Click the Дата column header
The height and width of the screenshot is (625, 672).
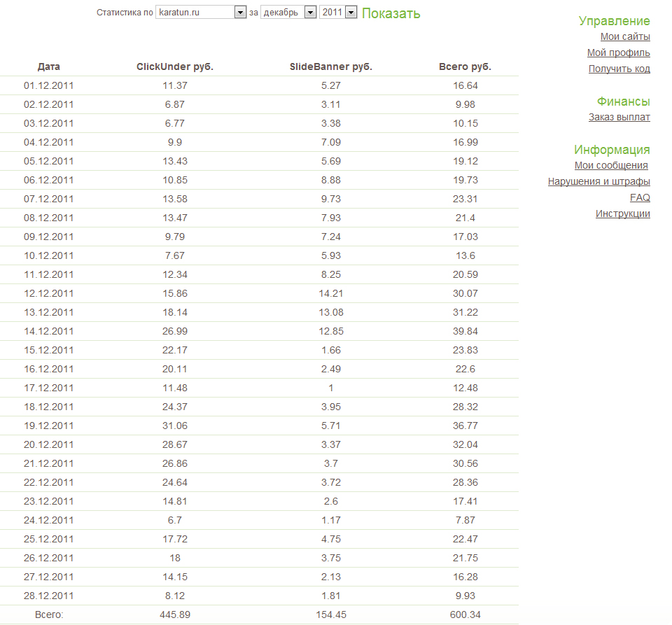tap(49, 66)
